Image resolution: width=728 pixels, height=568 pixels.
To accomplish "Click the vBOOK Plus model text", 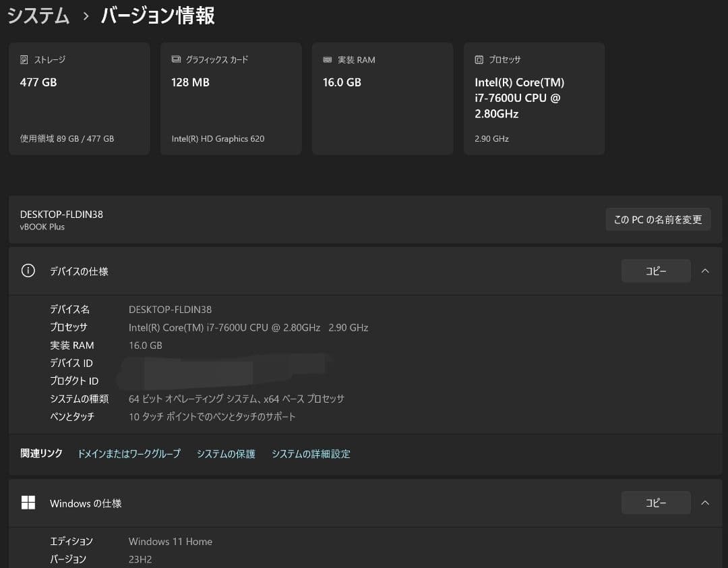I will [42, 227].
